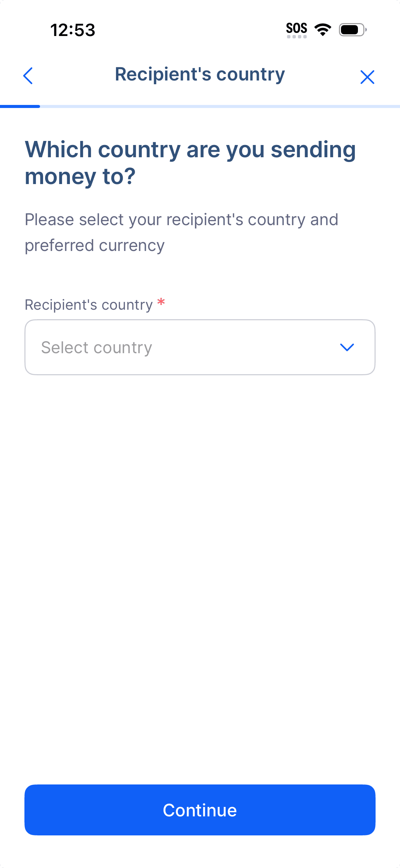
Task: Expand the country list chevron
Action: point(347,347)
